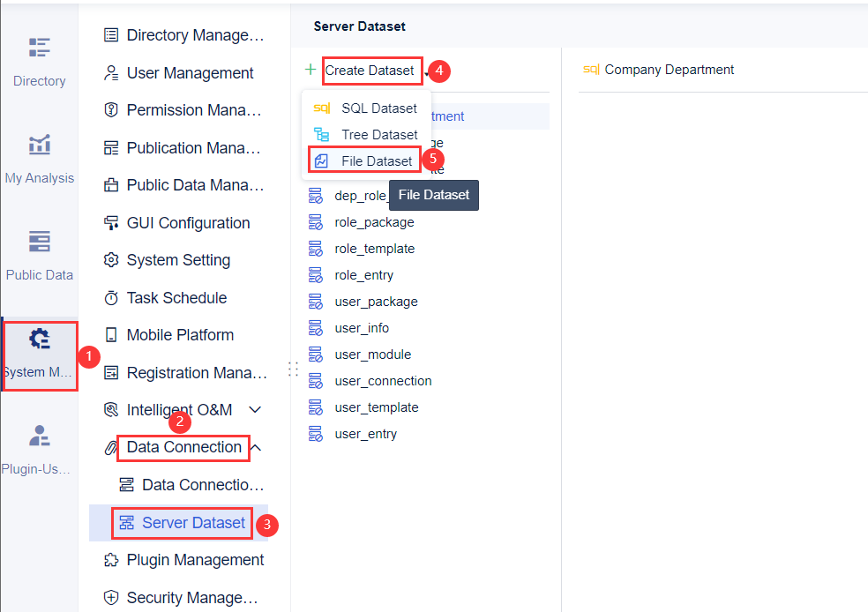Go to User Management

pyautogui.click(x=190, y=73)
